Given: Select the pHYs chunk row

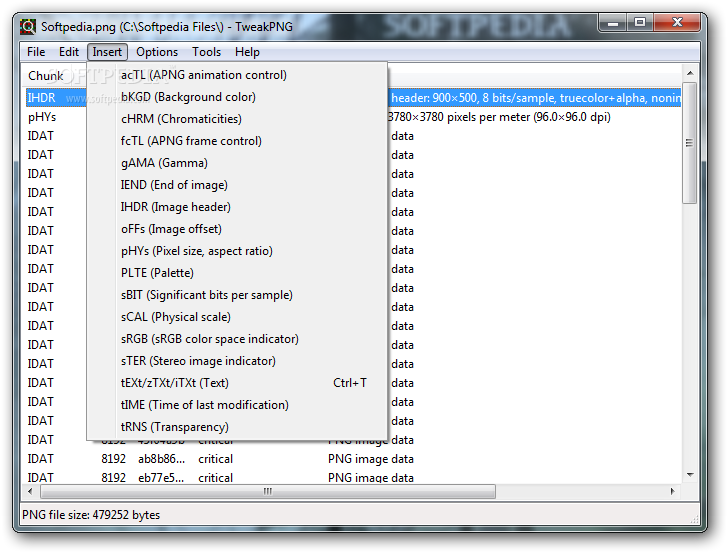Looking at the screenshot, I should (353, 117).
